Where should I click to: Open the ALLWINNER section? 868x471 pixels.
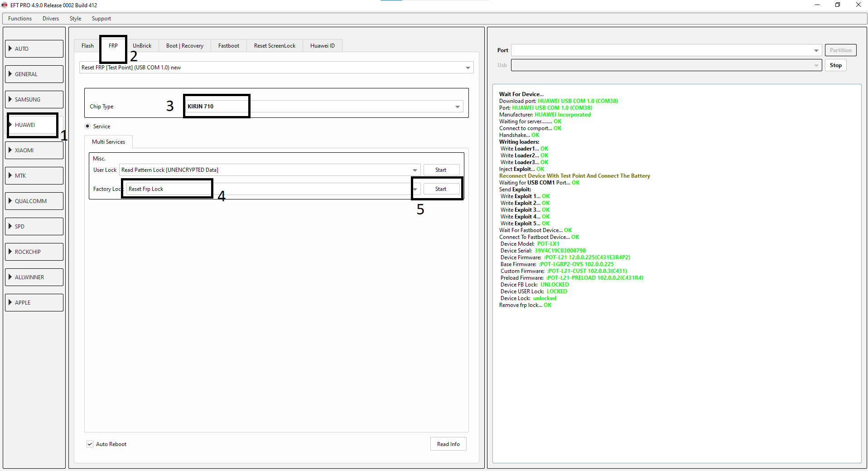pyautogui.click(x=34, y=277)
